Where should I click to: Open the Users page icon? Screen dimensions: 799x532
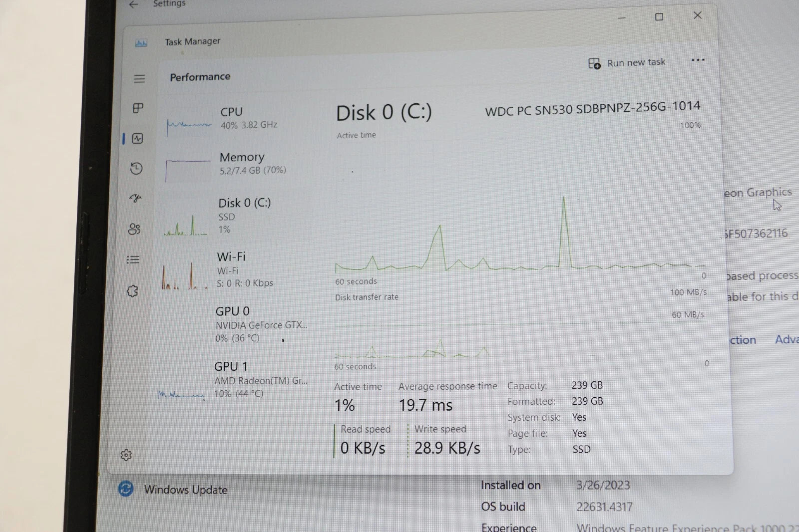coord(134,229)
